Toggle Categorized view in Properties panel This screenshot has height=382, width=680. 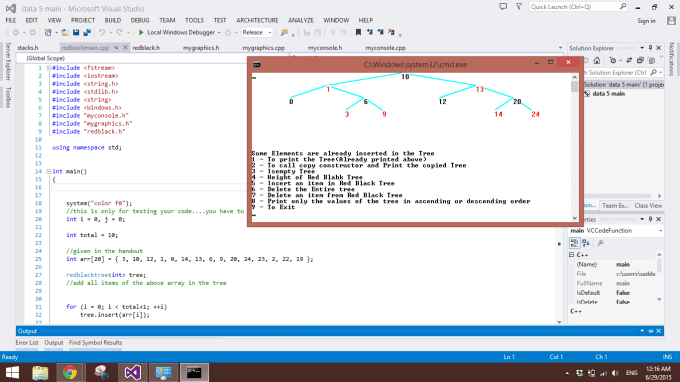tap(575, 243)
